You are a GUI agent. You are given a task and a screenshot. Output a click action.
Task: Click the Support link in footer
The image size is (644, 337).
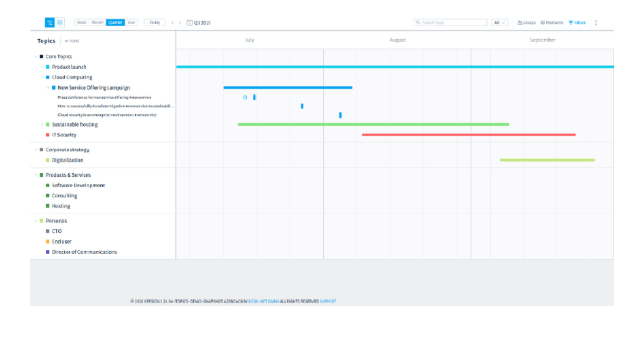328,301
